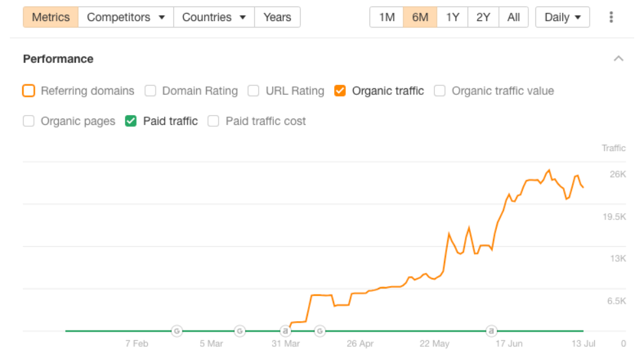644x354 pixels.
Task: Click the G marker just after 5 Mar
Action: (240, 331)
